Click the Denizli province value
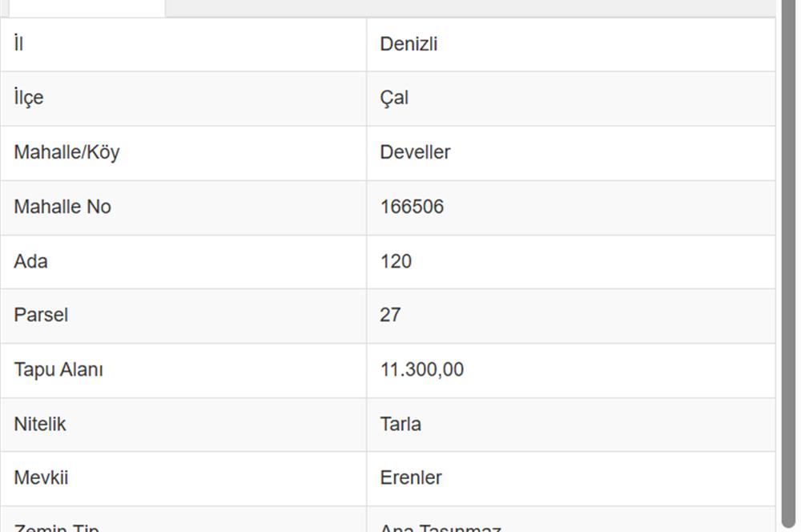This screenshot has width=801, height=532. [409, 44]
